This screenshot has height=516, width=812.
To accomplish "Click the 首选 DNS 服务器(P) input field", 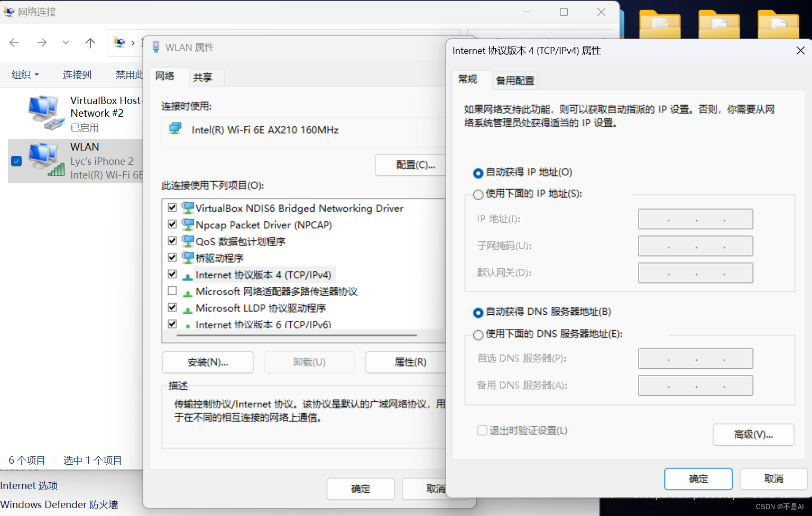I will coord(696,359).
